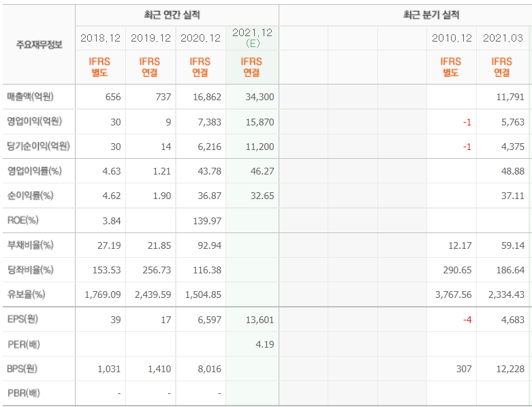Click the 당기순이익(억원) row label
532x407 pixels.
tap(38, 146)
